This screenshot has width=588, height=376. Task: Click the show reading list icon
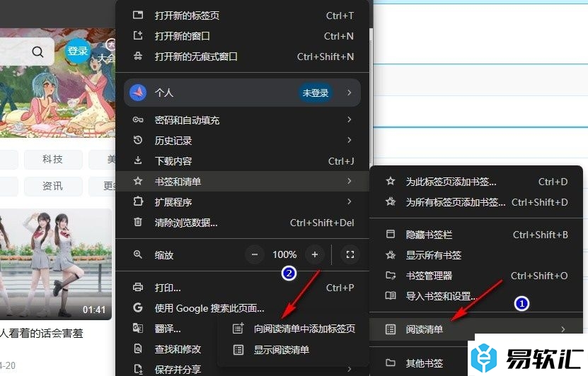[x=238, y=350]
